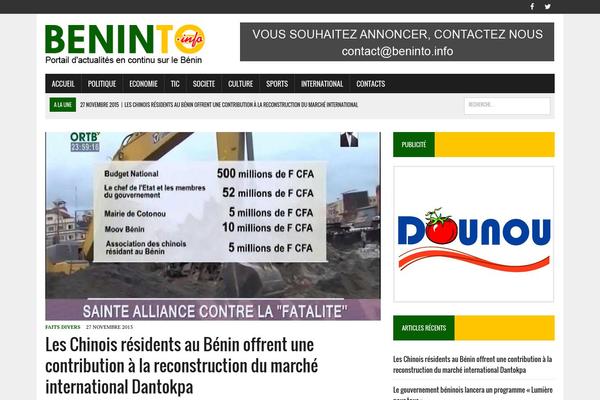Go to the INTERNATIONAL section
Viewport: 600px width, 400px height.
click(x=322, y=84)
